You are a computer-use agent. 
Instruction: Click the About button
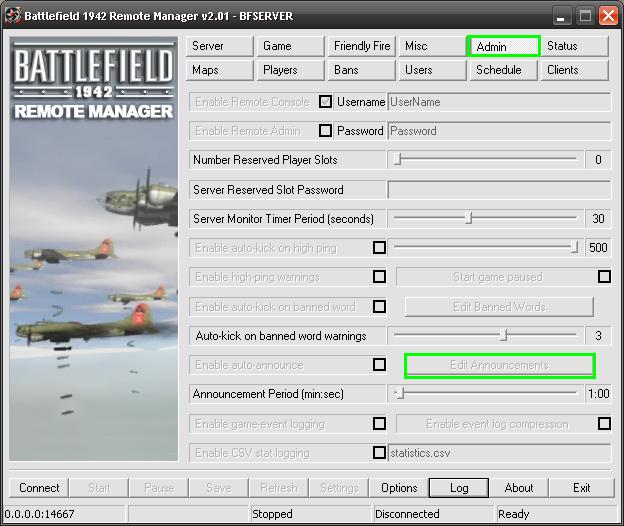[519, 488]
